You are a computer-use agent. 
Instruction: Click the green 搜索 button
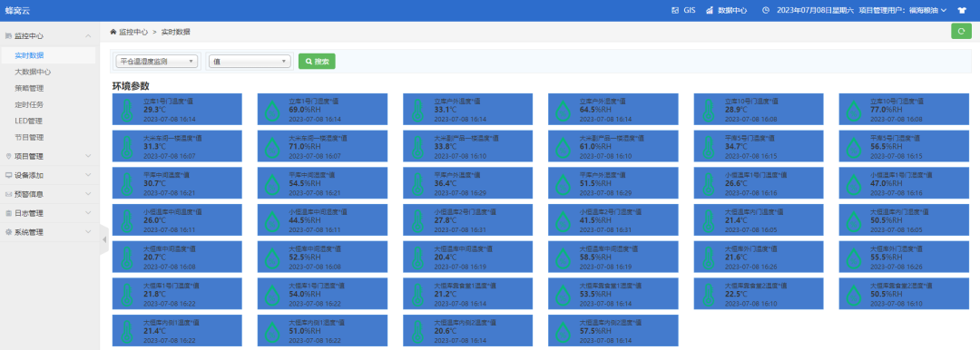click(317, 62)
